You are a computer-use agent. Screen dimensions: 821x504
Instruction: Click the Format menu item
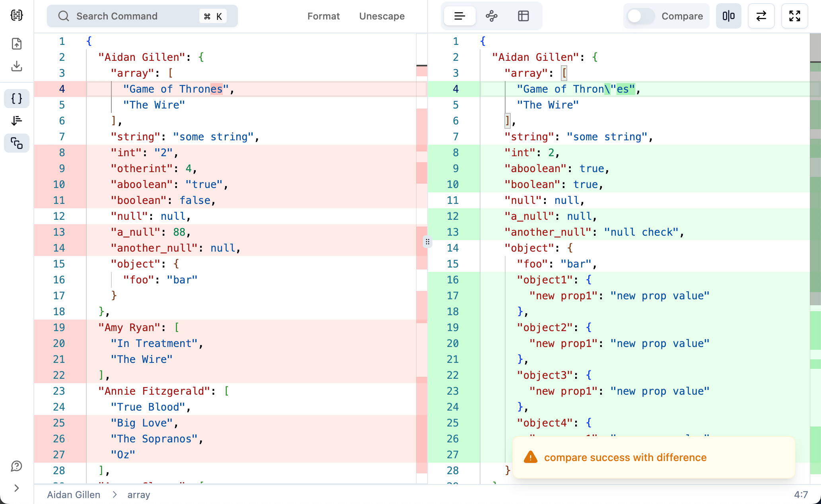tap(324, 16)
